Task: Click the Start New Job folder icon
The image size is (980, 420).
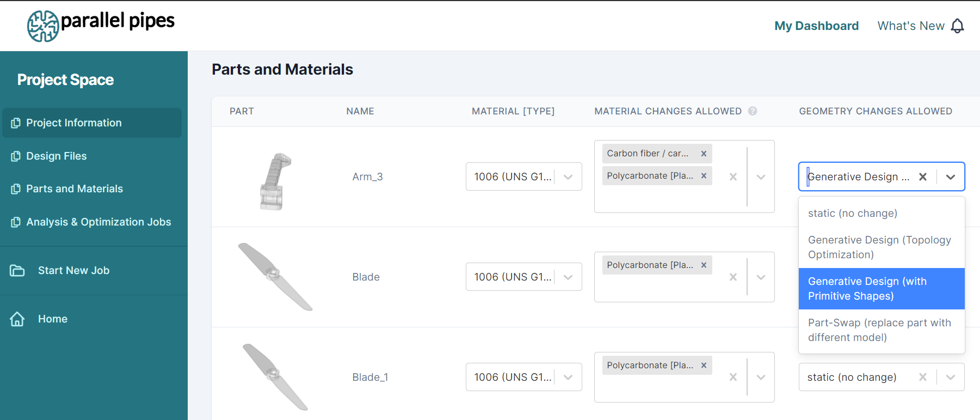Action: coord(17,270)
